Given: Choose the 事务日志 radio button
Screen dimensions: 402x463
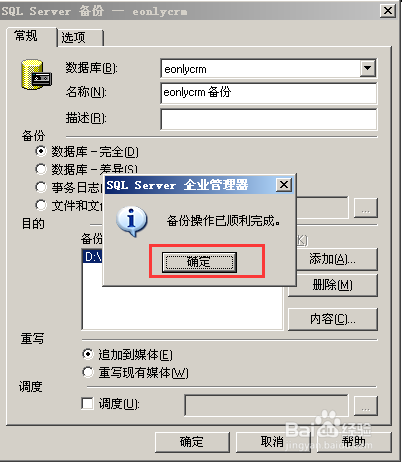Looking at the screenshot, I should click(41, 187).
